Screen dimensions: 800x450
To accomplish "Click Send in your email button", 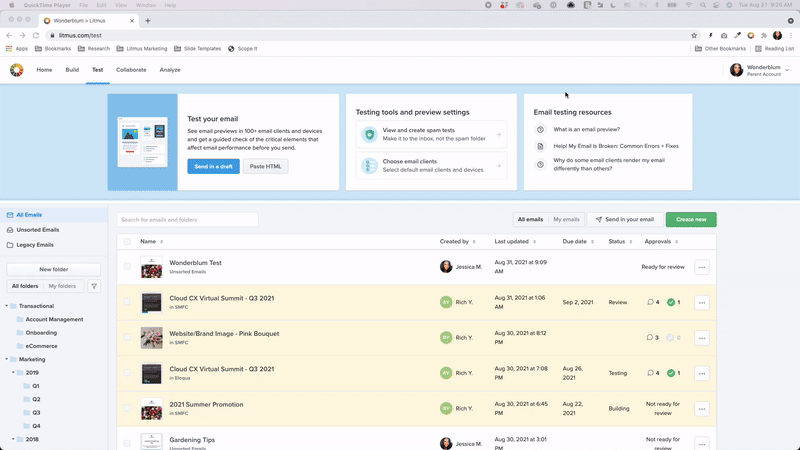I will coord(625,219).
